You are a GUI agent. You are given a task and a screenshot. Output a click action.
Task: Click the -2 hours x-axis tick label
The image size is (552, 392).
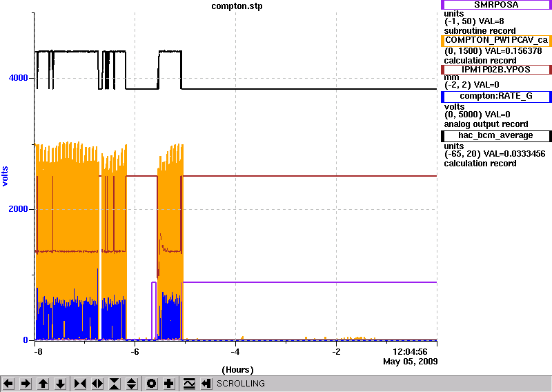click(x=336, y=352)
